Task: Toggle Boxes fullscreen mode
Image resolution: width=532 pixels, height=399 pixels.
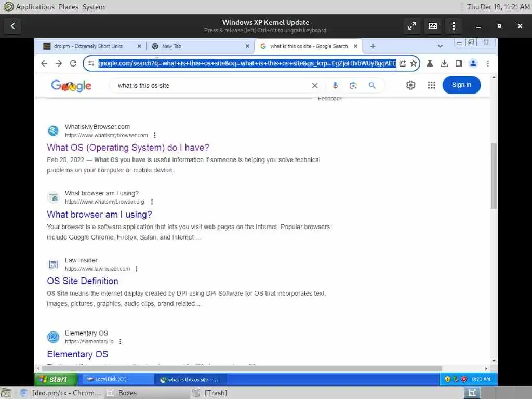Action: point(412,26)
